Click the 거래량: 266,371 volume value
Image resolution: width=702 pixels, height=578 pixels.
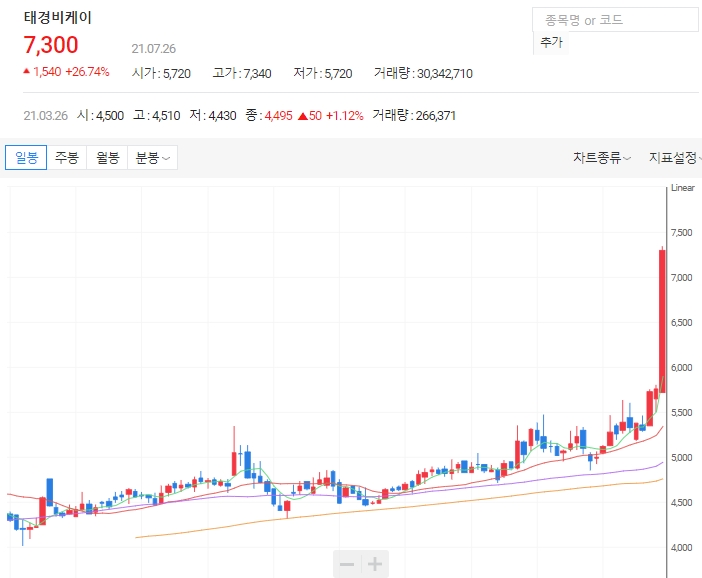click(414, 116)
